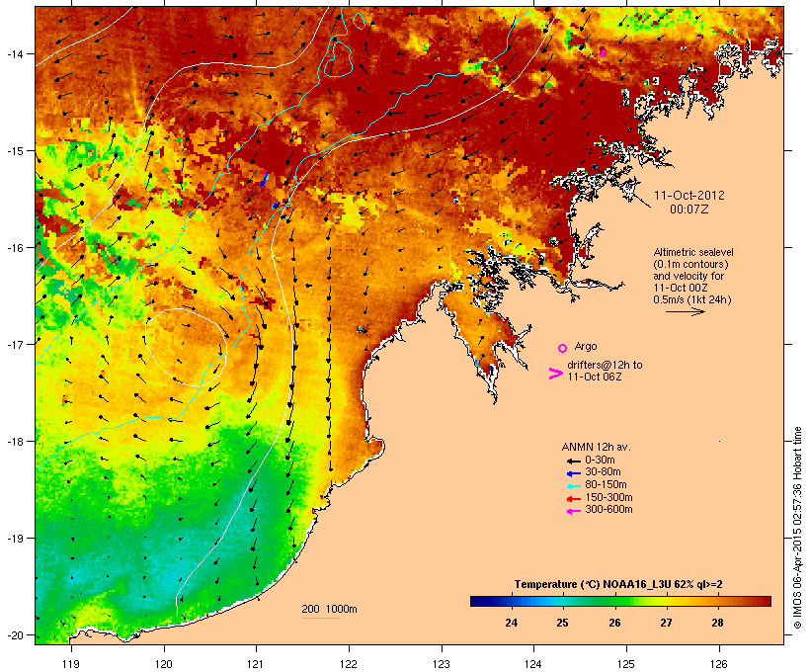The image size is (810, 672).
Task: Click the longitude axis label 123
Action: [442, 664]
